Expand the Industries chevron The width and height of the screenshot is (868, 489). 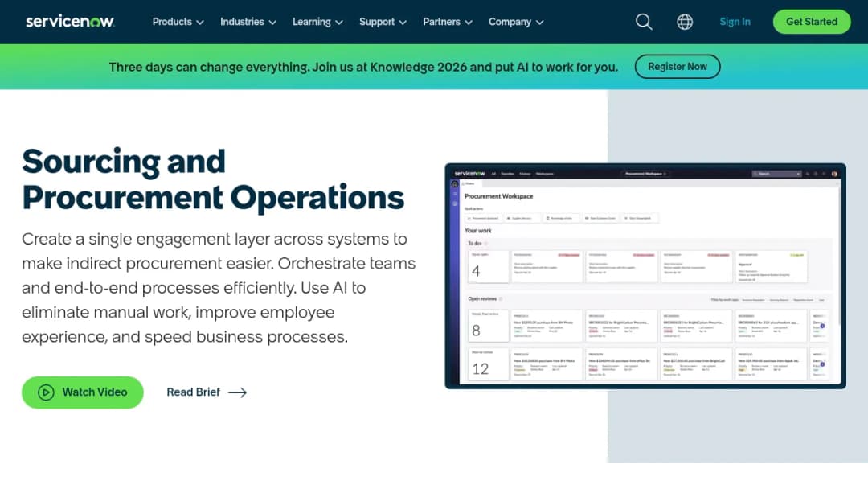click(272, 23)
